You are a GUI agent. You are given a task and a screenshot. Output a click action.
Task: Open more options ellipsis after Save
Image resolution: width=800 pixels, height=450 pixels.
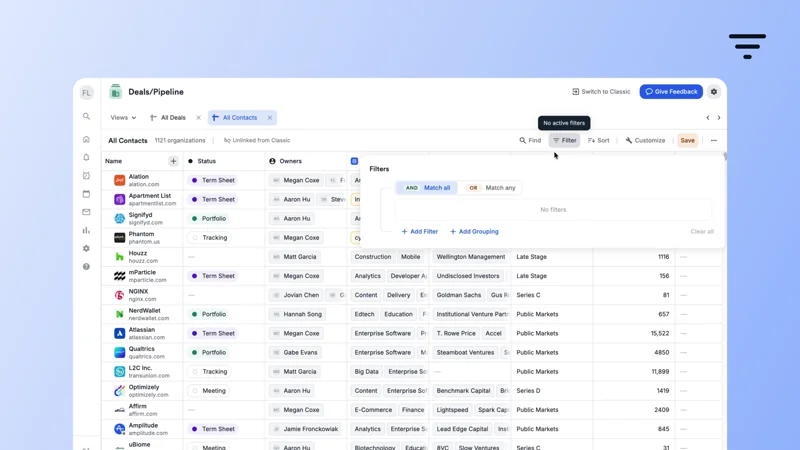click(714, 140)
